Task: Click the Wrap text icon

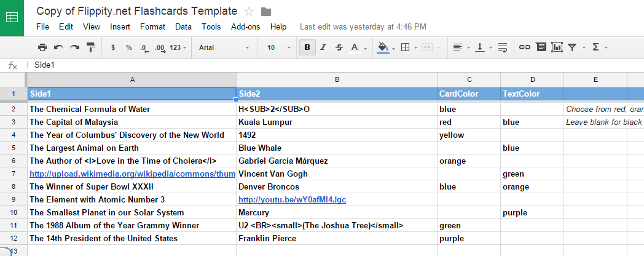Action: [x=502, y=47]
